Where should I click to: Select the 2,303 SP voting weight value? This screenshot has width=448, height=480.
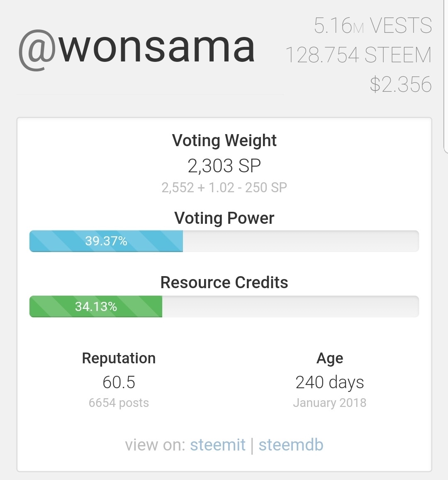(224, 166)
